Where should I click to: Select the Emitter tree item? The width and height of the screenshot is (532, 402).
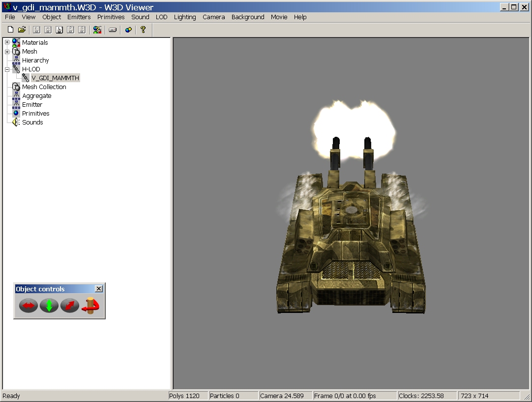32,105
